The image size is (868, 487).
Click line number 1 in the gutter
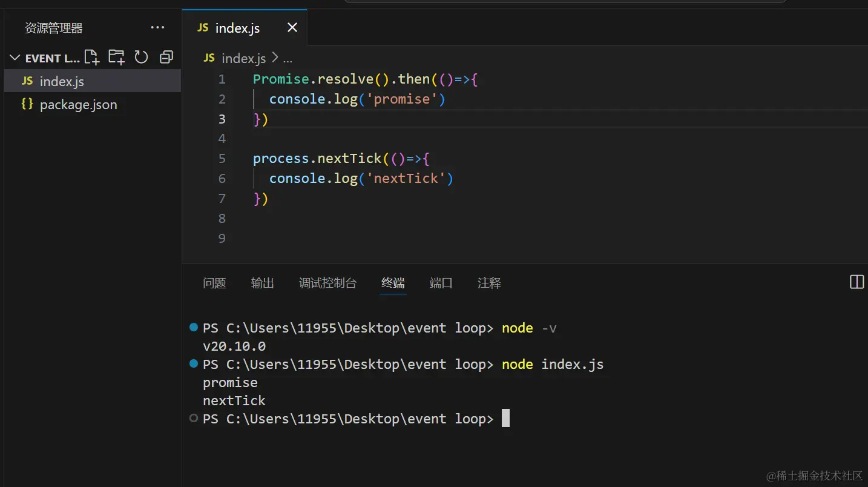coord(222,79)
